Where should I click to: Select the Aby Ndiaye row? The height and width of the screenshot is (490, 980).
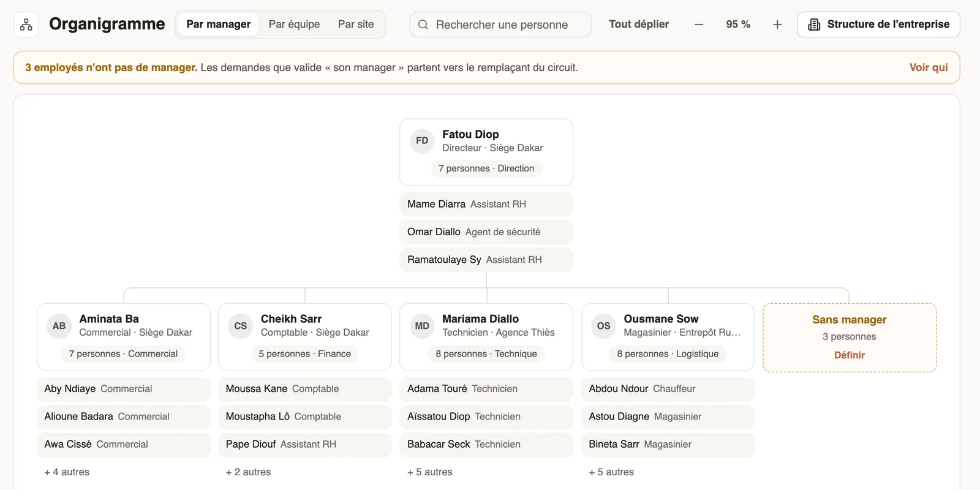(x=124, y=389)
